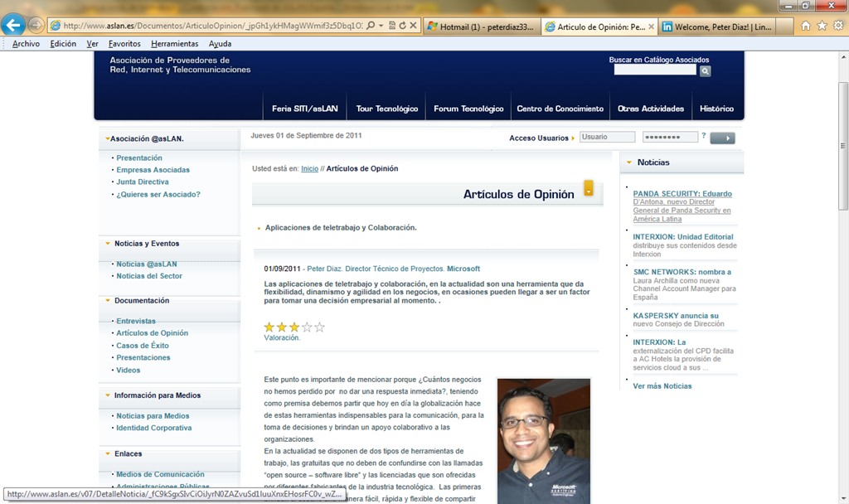Open the Casos de Éxito link

click(x=143, y=346)
